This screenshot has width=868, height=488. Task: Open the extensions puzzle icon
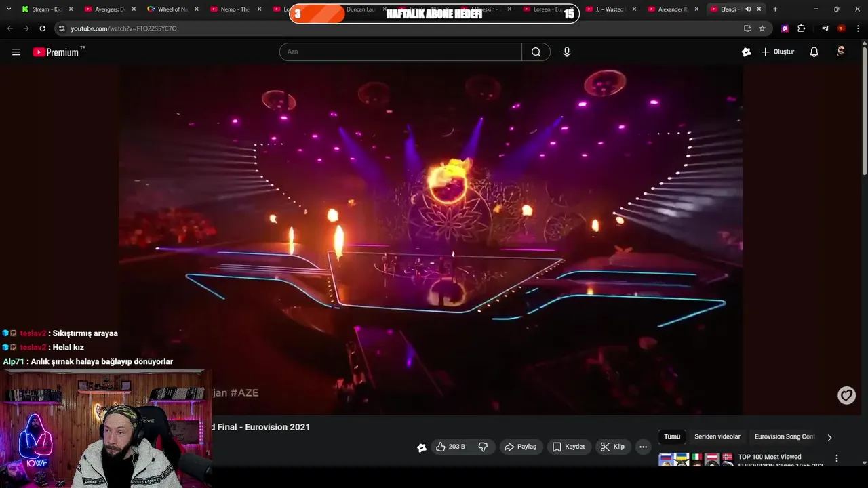[802, 28]
